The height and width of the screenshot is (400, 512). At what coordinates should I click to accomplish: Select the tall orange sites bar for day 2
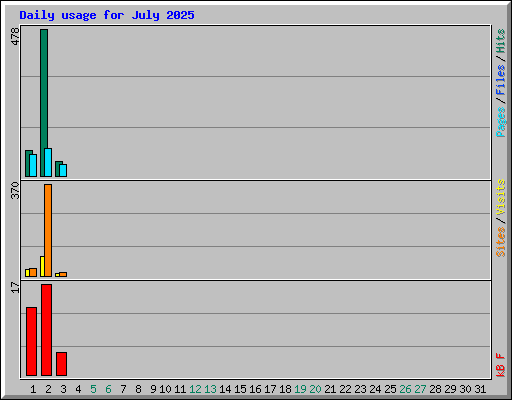tap(48, 230)
